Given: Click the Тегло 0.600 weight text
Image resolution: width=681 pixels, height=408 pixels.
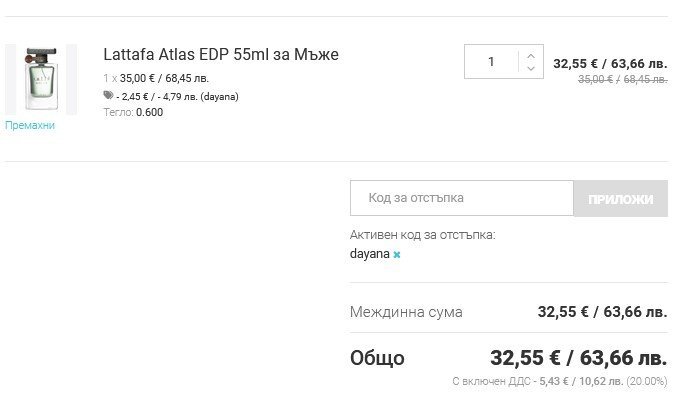Looking at the screenshot, I should pyautogui.click(x=133, y=112).
